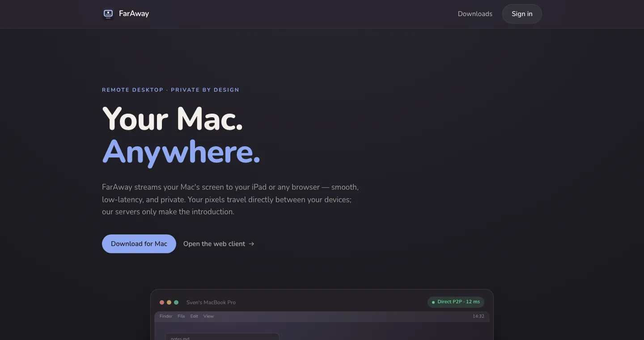The height and width of the screenshot is (340, 644).
Task: Click the arrow icon after web client
Action: click(251, 244)
